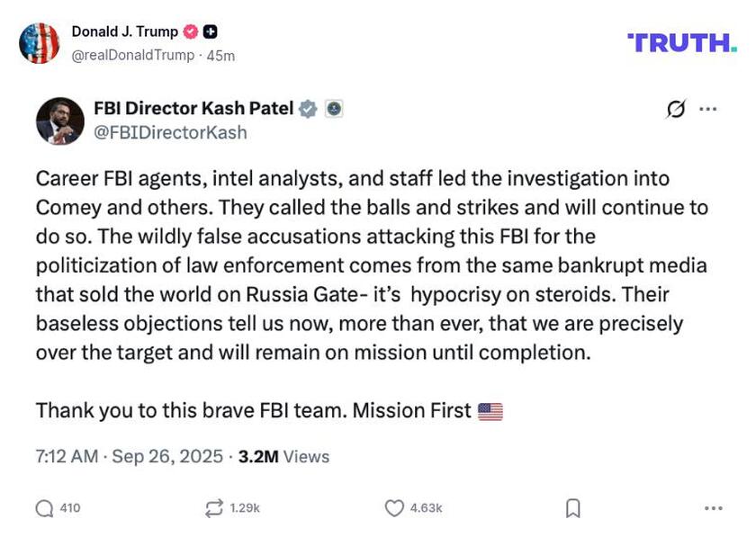Image resolution: width=756 pixels, height=537 pixels.
Task: Bookmark this post
Action: point(574,507)
